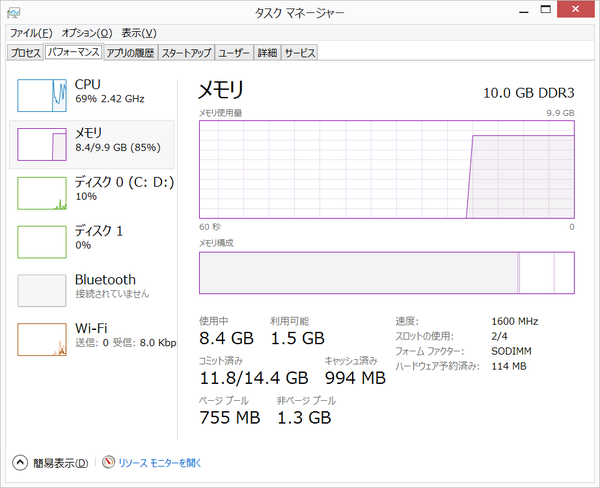Open ディスク 1 performance graph icon
The width and height of the screenshot is (600, 488).
[x=43, y=241]
